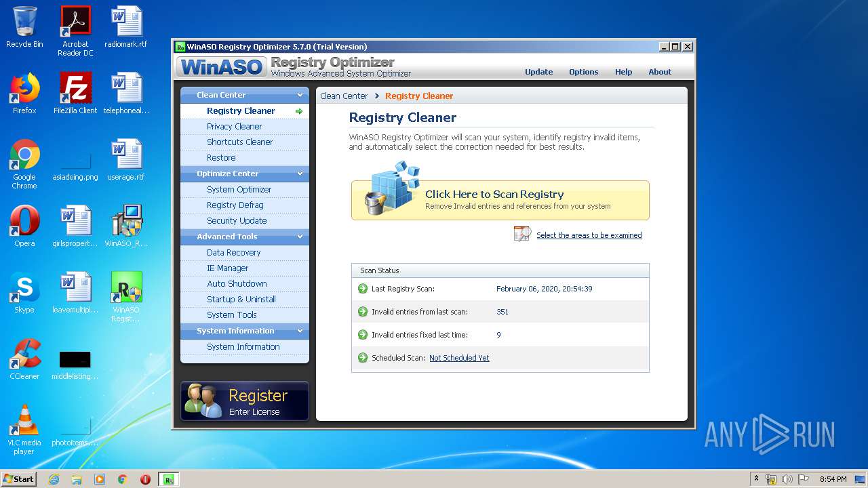Open System Optimizer in sidebar
The height and width of the screenshot is (488, 868).
click(244, 189)
